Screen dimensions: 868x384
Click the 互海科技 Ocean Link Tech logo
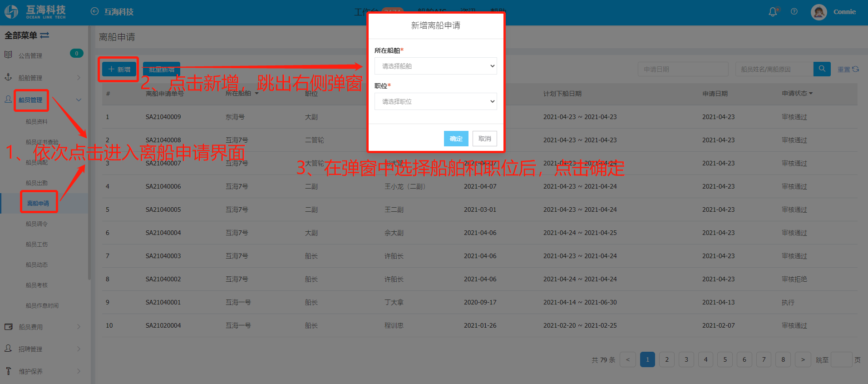click(x=35, y=12)
